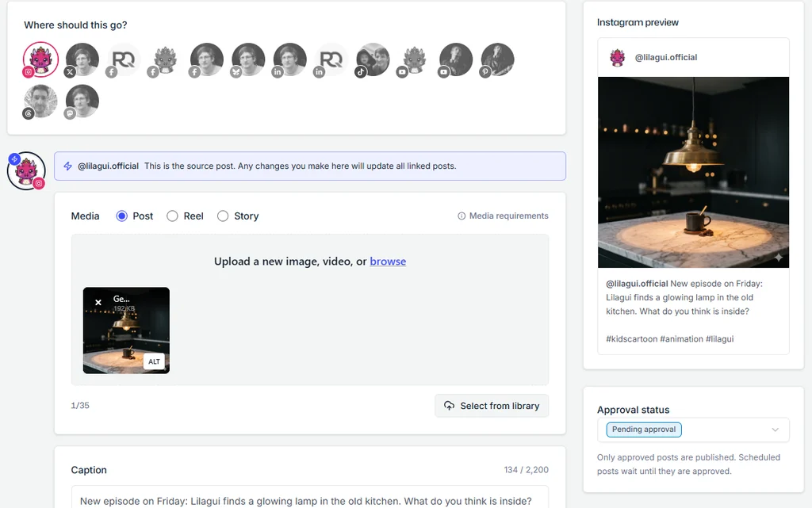Screen dimensions: 812x508
Task: Select the personal Facebook account avatar
Action: [207, 59]
